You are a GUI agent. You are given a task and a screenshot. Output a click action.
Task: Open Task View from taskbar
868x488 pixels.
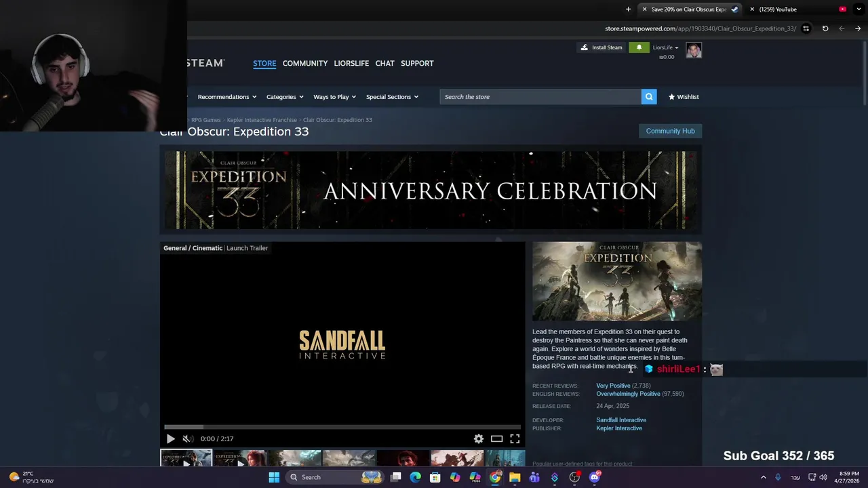(396, 477)
